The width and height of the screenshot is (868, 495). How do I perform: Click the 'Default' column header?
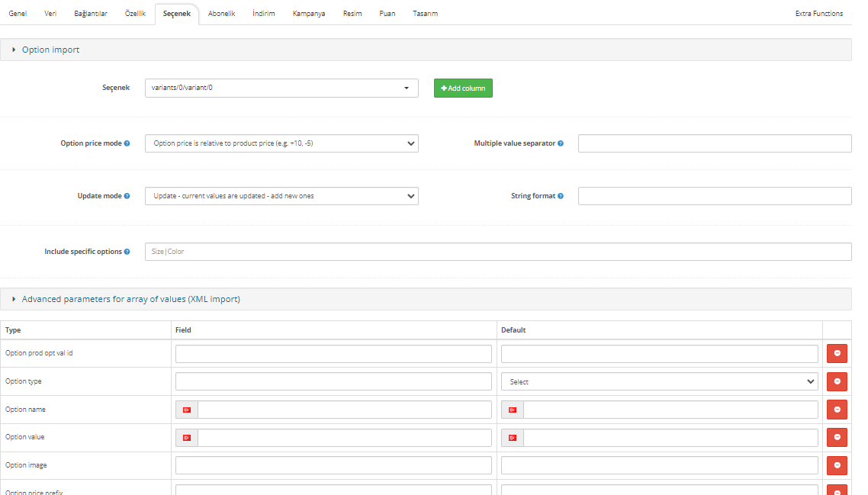pos(513,330)
